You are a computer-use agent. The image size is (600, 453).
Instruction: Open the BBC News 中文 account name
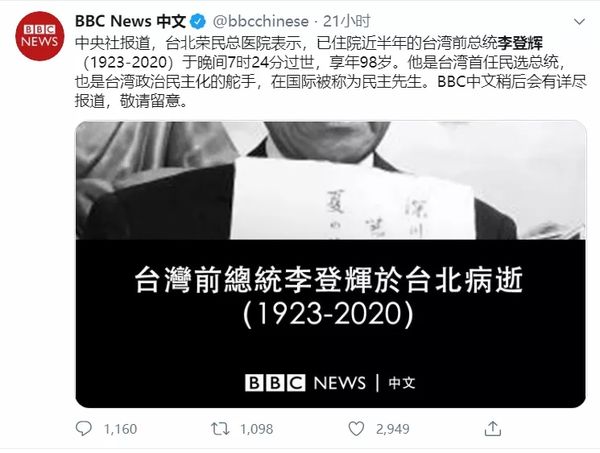130,21
